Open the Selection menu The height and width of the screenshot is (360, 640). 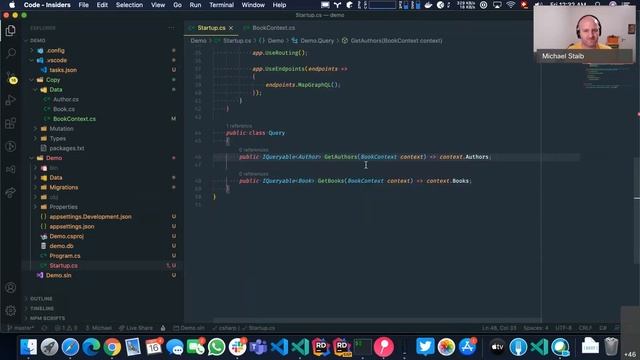tap(129, 5)
